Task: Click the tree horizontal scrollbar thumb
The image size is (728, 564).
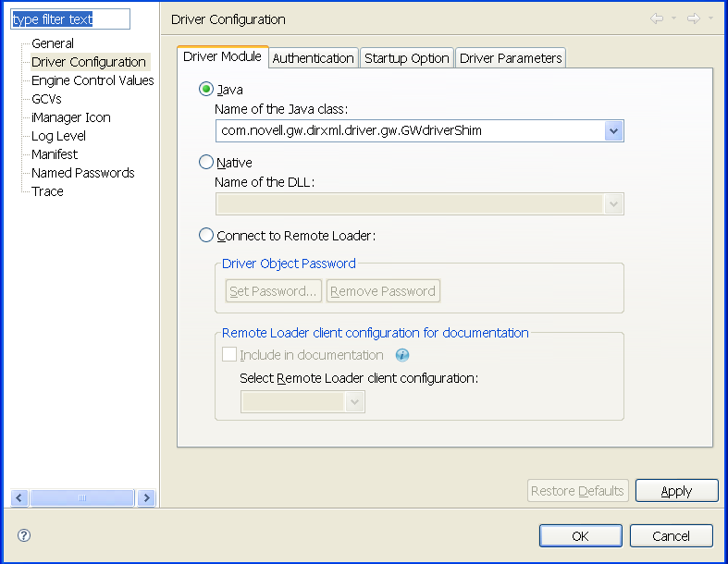Action: click(82, 498)
